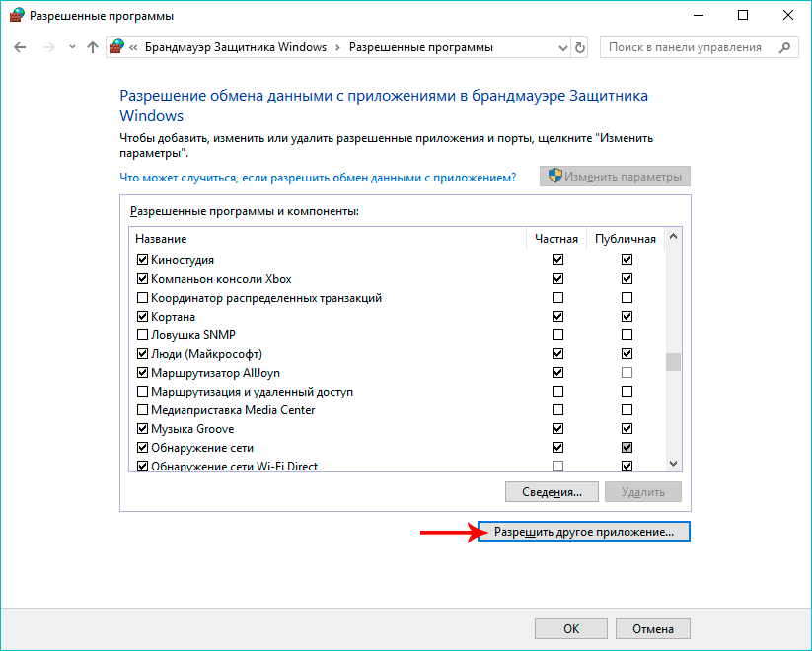Enable Частная for Обнаружение сети Wi-Fi Direct
The height and width of the screenshot is (651, 812).
557,467
